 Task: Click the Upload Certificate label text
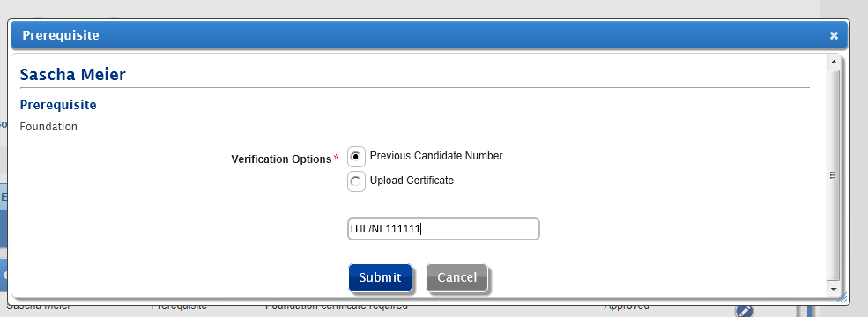tap(412, 181)
